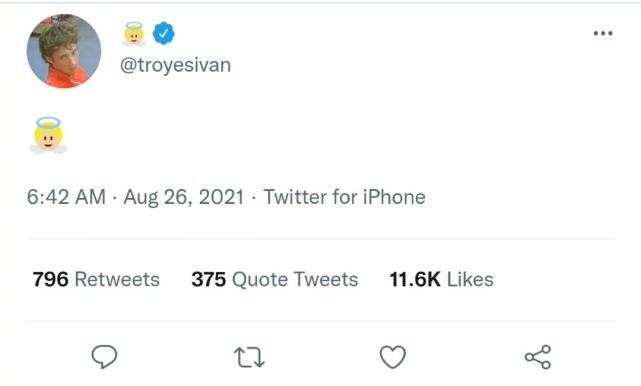
Task: Click the 11.6K like count number
Action: [x=415, y=280]
